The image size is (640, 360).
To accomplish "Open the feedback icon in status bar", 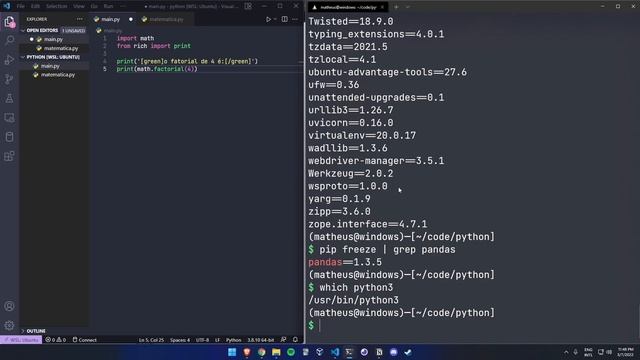I will 283,340.
